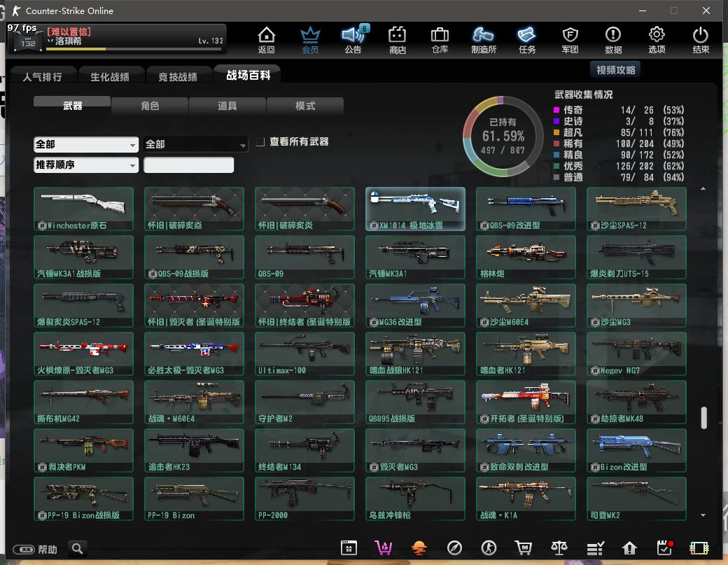
Task: Click the scroll down arrow of weapon list
Action: pos(703,515)
